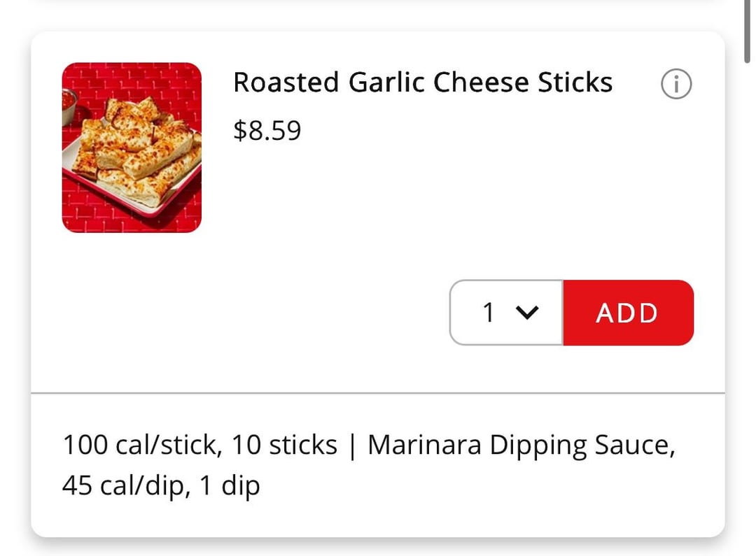756x556 pixels.
Task: Click the word "Roasted" in the item name
Action: click(286, 83)
